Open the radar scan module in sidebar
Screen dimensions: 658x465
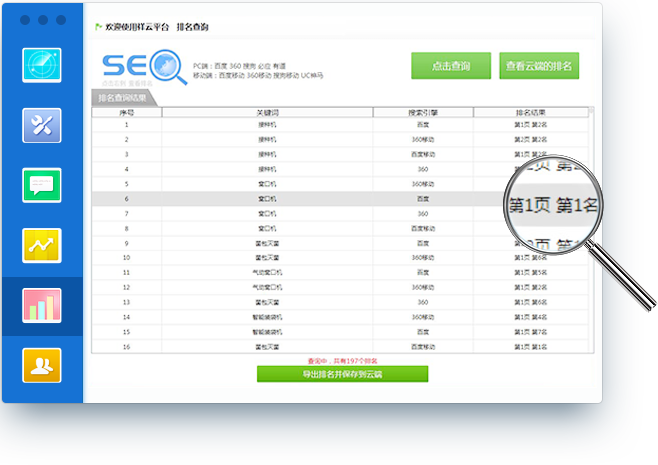42,65
